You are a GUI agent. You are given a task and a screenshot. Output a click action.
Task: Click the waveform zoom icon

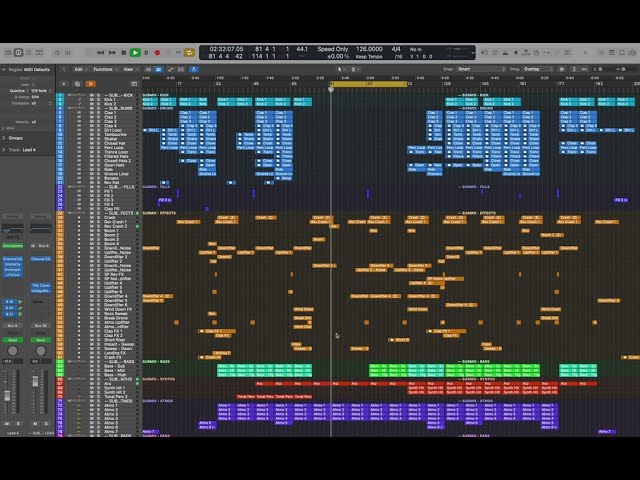[562, 69]
